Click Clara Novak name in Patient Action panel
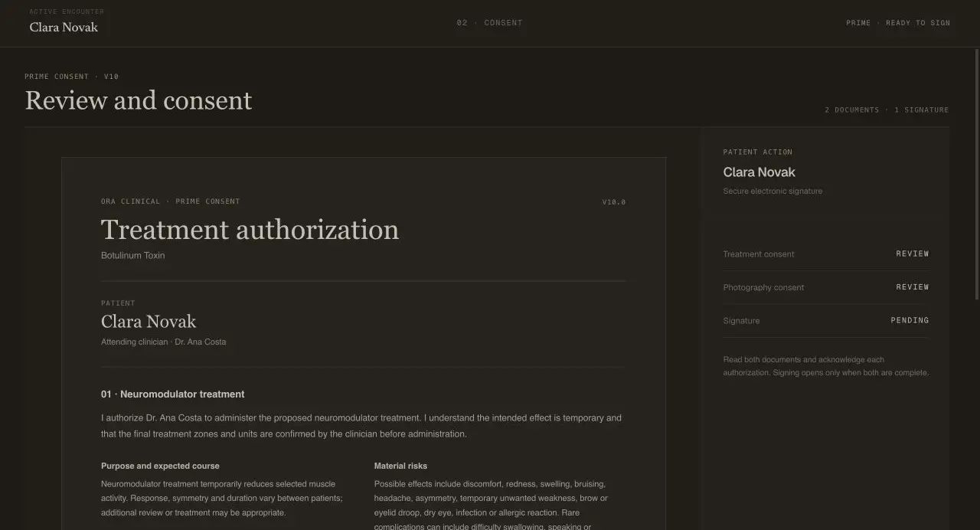Viewport: 980px width, 530px height. (x=759, y=172)
